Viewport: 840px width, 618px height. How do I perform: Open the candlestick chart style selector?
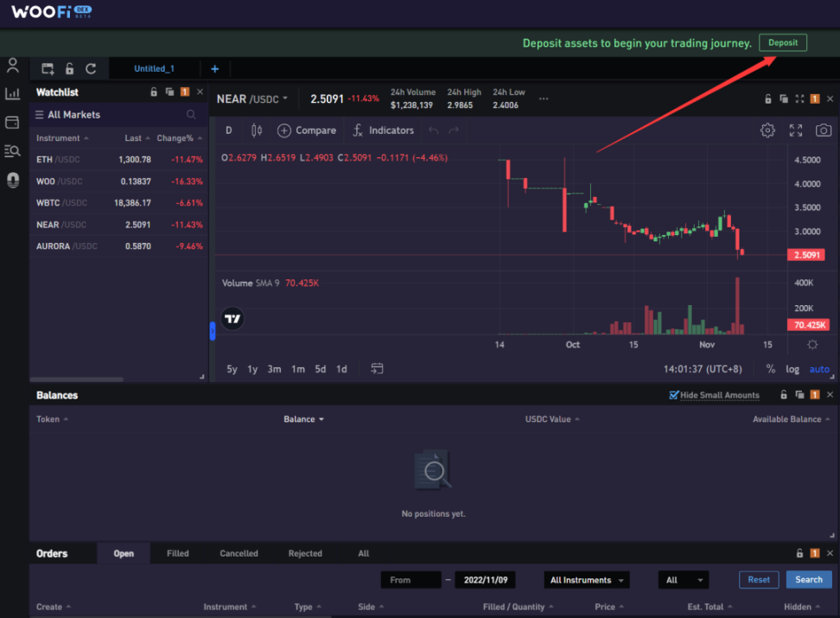pos(257,131)
